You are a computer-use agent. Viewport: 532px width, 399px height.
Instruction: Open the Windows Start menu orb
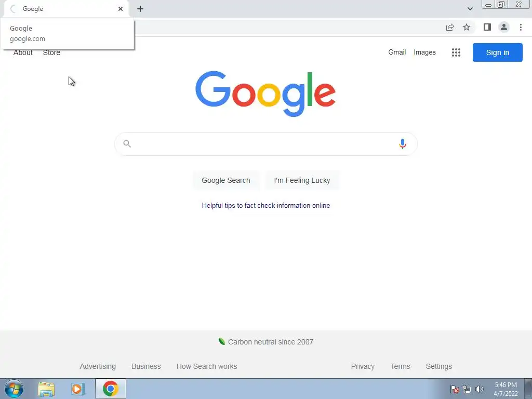tap(14, 389)
